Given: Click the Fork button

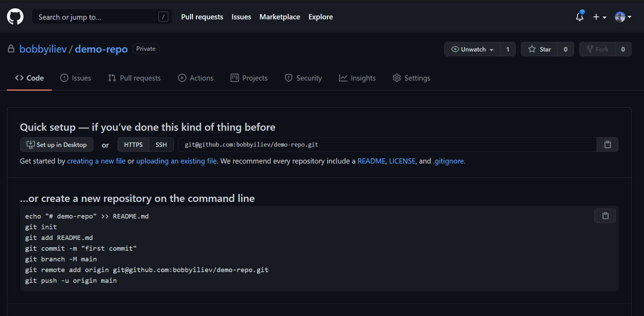Looking at the screenshot, I should (x=597, y=49).
